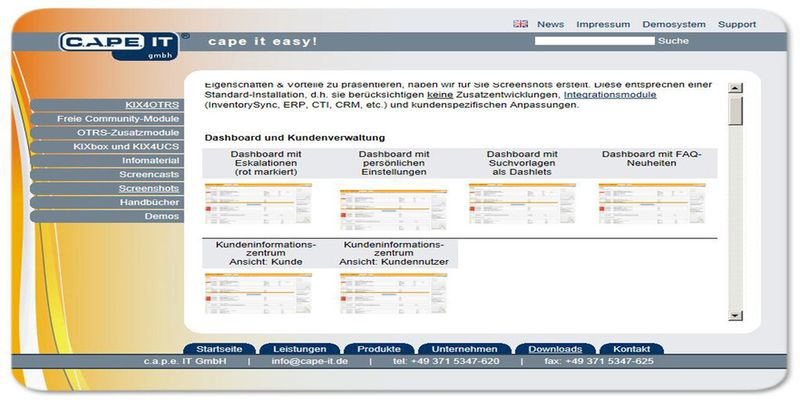Open thumbnail for Dashboard mit persönlichen Einstellungen
The width and height of the screenshot is (800, 400).
pos(393,209)
